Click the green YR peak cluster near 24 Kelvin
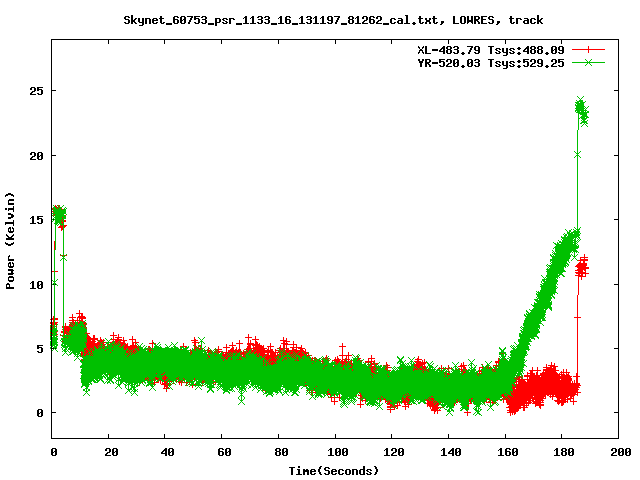Screen dimensions: 640x480 [x=582, y=111]
